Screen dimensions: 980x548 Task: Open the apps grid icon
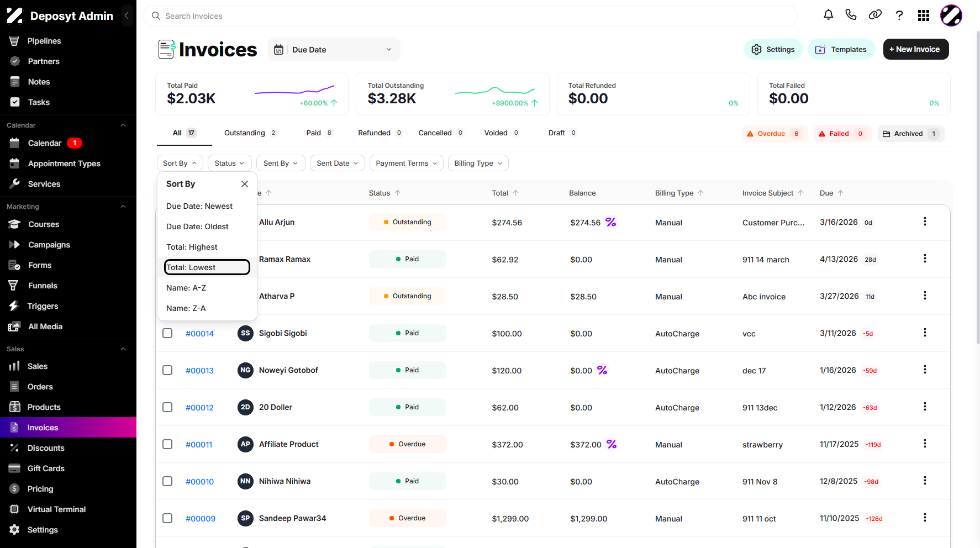click(x=924, y=15)
